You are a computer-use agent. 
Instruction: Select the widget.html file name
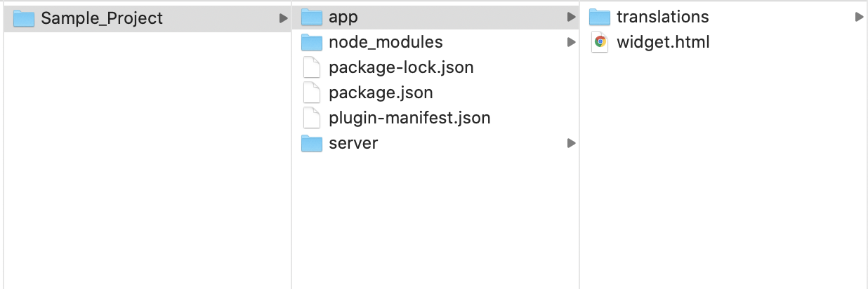[663, 42]
